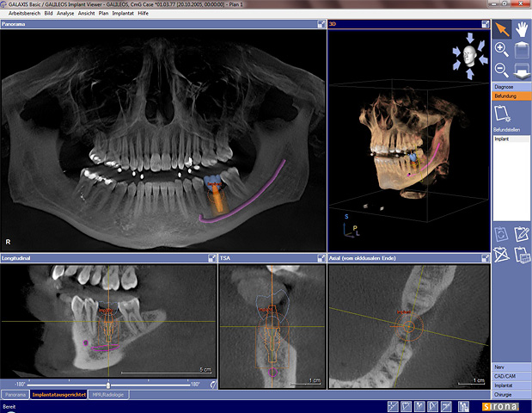This screenshot has height=413, width=532.
Task: Click the longitudinal rotation slider handle
Action: pyautogui.click(x=108, y=385)
